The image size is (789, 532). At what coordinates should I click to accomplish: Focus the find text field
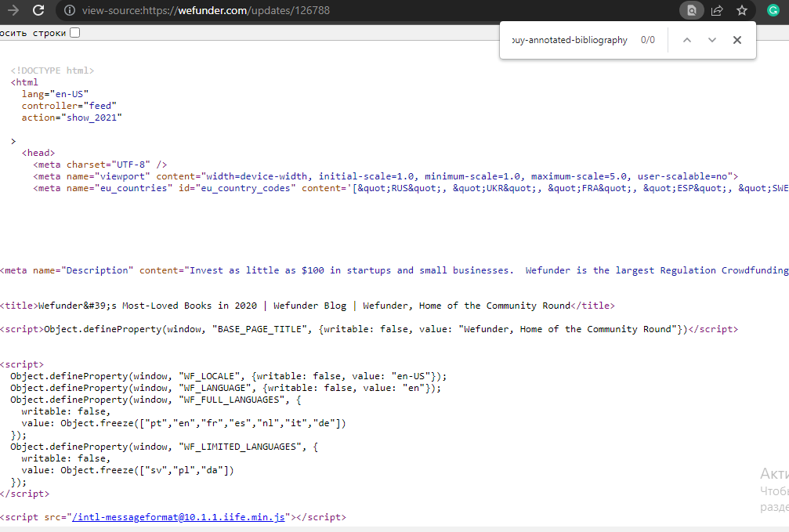click(570, 40)
